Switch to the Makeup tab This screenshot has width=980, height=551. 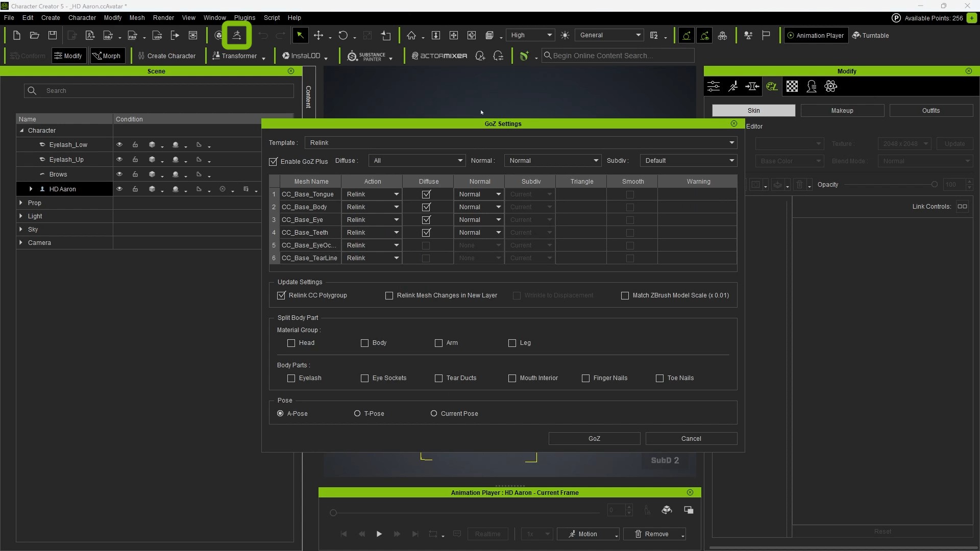point(842,111)
